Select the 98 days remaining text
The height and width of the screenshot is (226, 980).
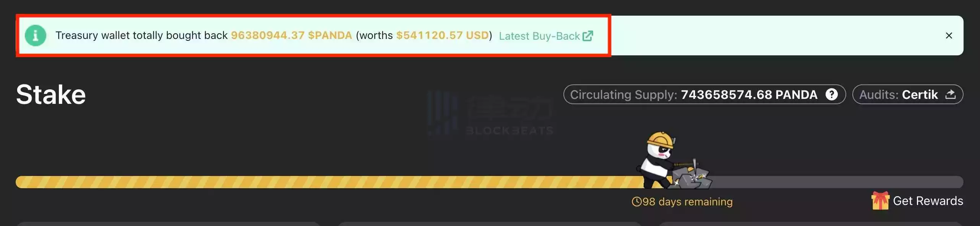coord(687,202)
